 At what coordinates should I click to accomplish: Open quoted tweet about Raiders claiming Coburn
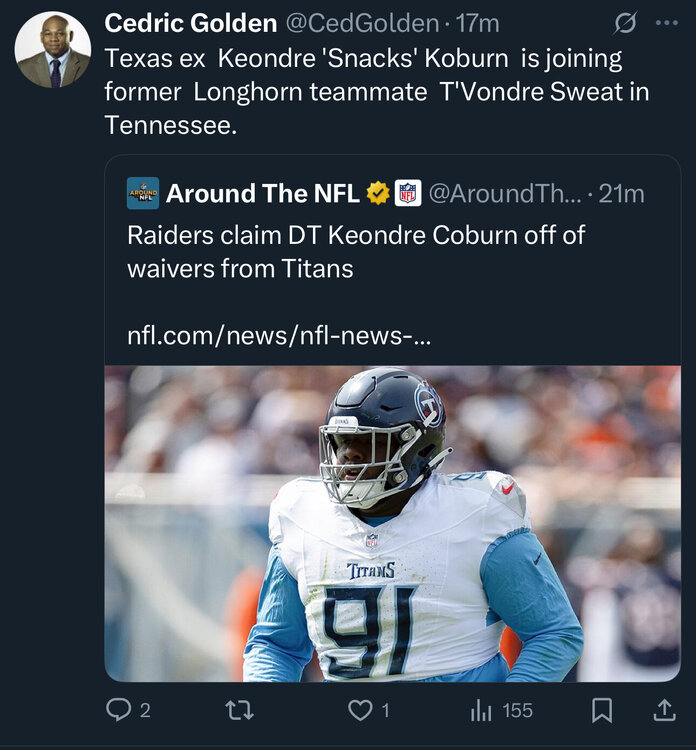click(x=356, y=251)
